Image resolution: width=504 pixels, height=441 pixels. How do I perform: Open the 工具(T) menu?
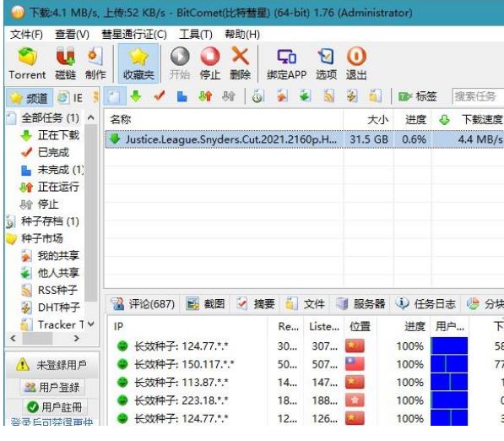point(195,34)
